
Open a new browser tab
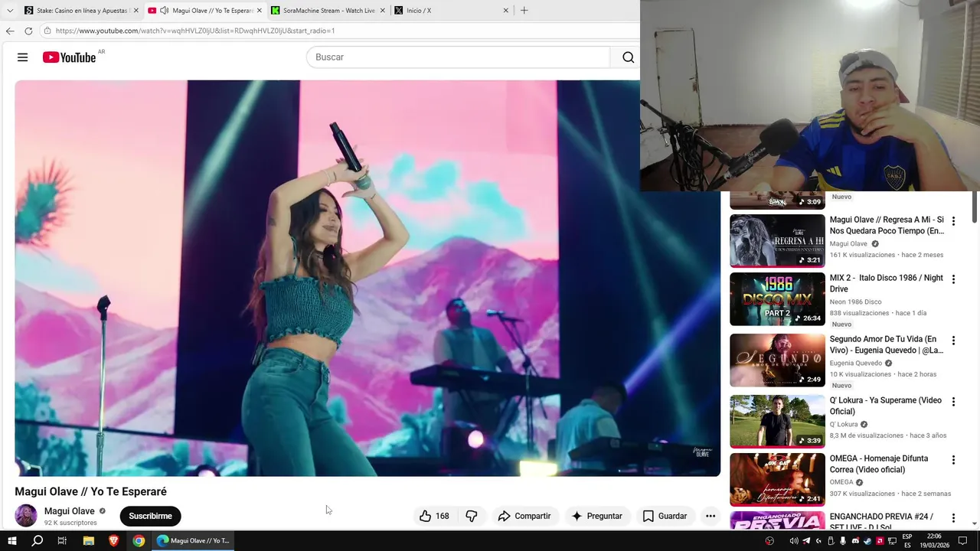524,11
